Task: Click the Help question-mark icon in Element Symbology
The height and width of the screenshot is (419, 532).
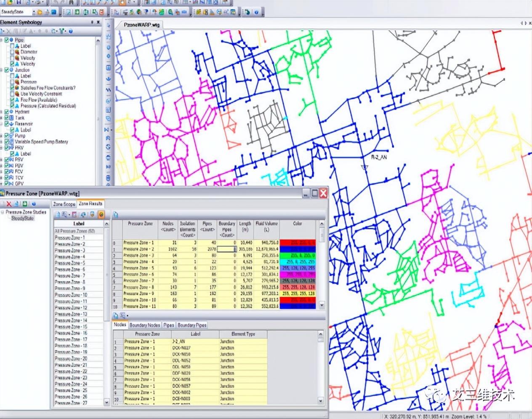Action: click(70, 31)
